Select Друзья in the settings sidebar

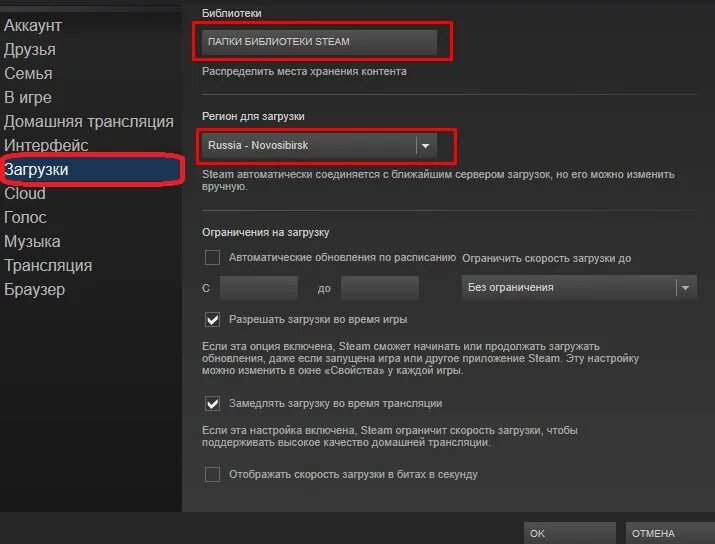pyautogui.click(x=30, y=50)
